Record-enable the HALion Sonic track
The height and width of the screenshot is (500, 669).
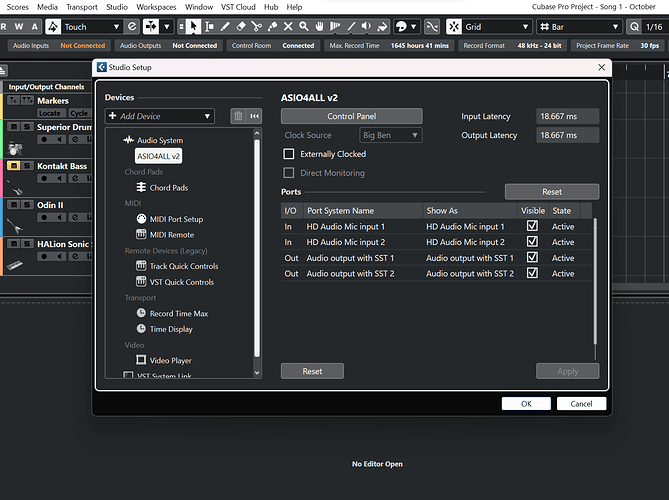pos(44,256)
